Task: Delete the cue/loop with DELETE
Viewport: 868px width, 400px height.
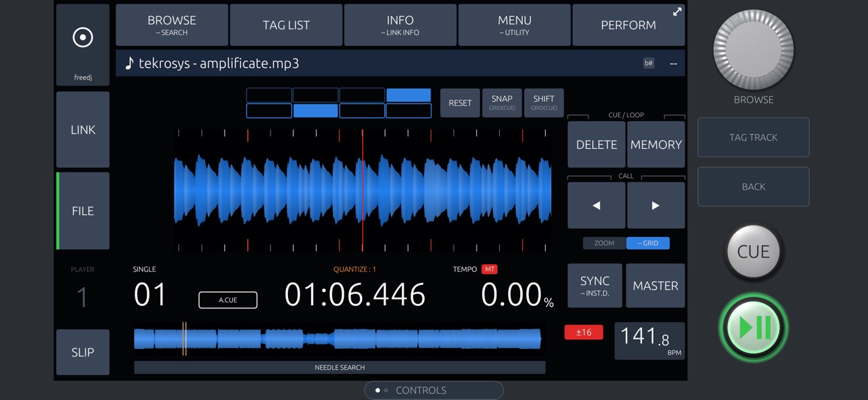Action: [596, 144]
